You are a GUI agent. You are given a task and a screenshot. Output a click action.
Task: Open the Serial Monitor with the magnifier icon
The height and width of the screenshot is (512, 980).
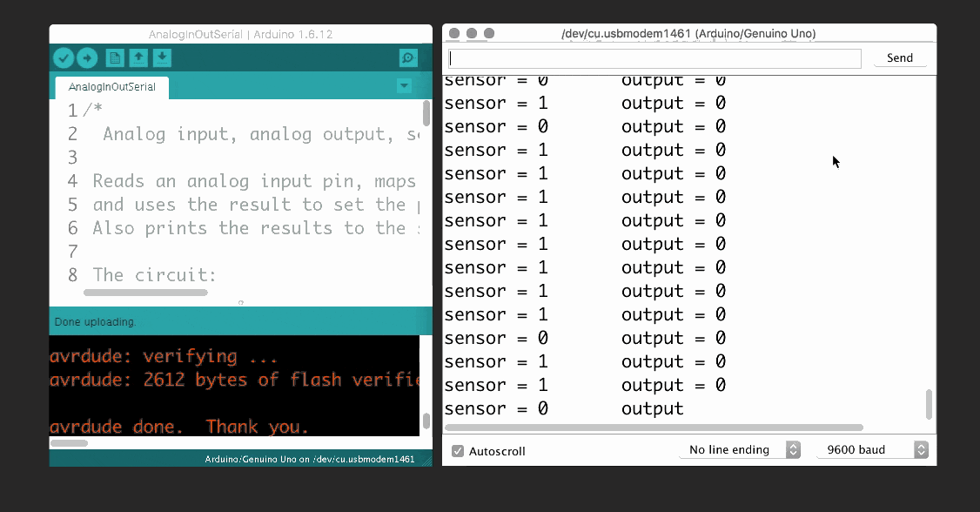(x=407, y=57)
